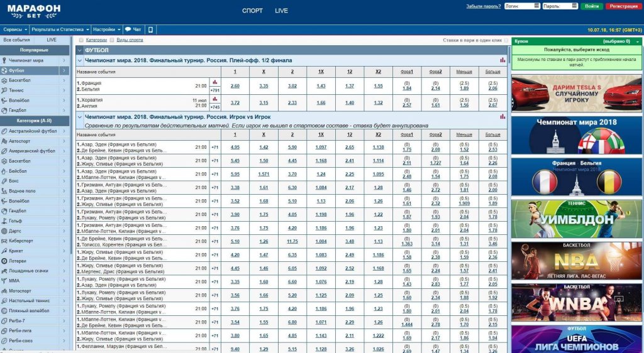Screen dimensions: 644x353
Task: Click the ММА category icon
Action: coord(4,281)
